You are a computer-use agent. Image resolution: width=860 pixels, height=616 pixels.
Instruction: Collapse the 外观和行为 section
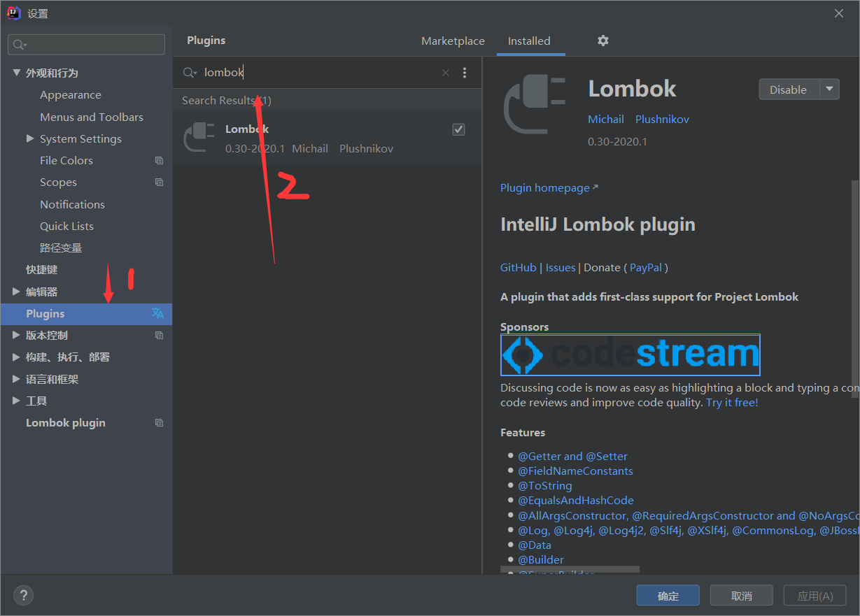[16, 73]
